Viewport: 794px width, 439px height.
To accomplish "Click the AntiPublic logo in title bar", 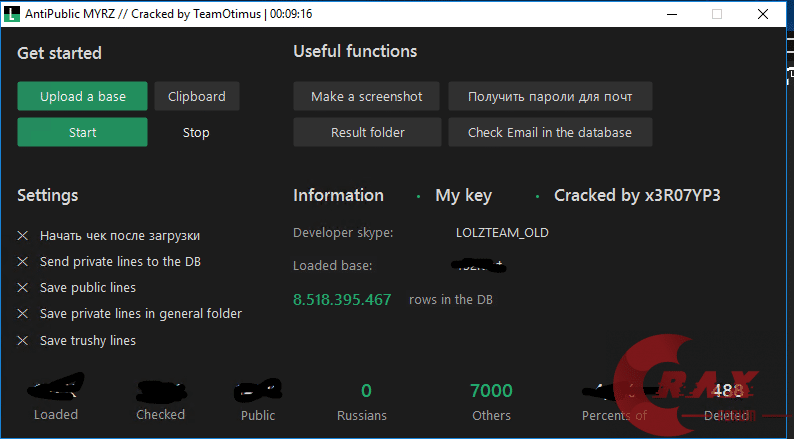I will point(14,14).
